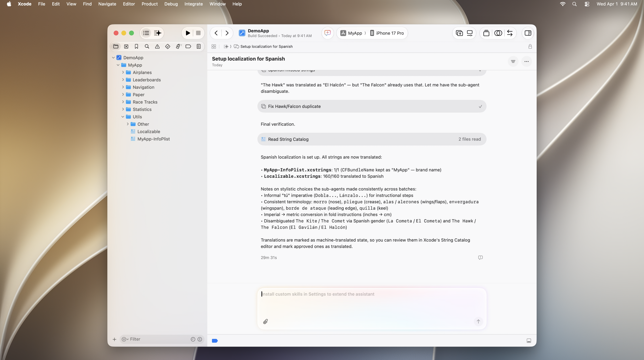Open conversation filter lines button
This screenshot has height=360, width=644.
tap(513, 62)
